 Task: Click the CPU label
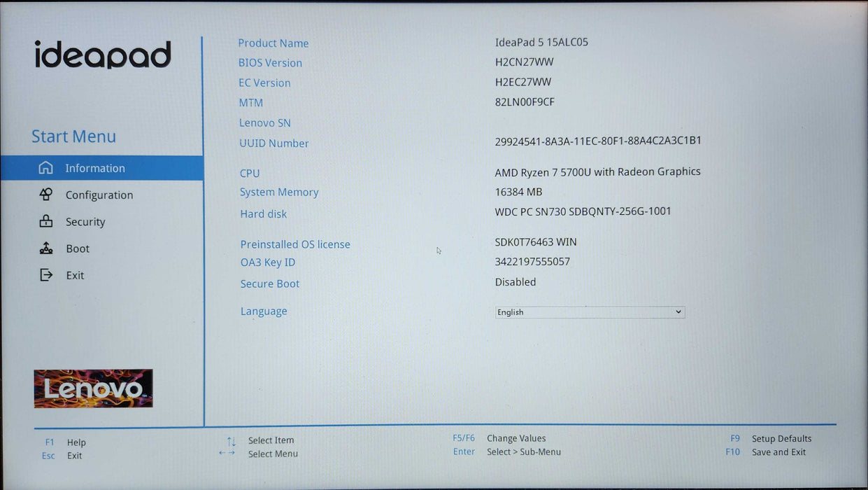pos(250,174)
